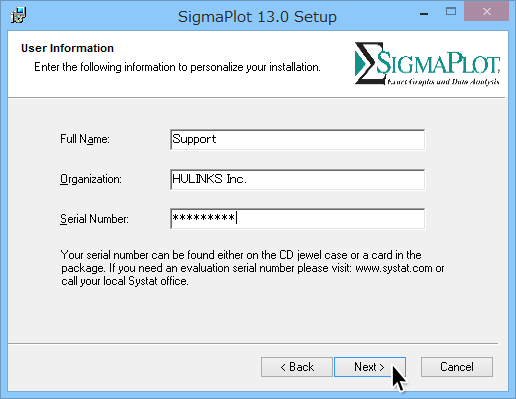
Task: Click the Serial Number label
Action: tap(94, 219)
